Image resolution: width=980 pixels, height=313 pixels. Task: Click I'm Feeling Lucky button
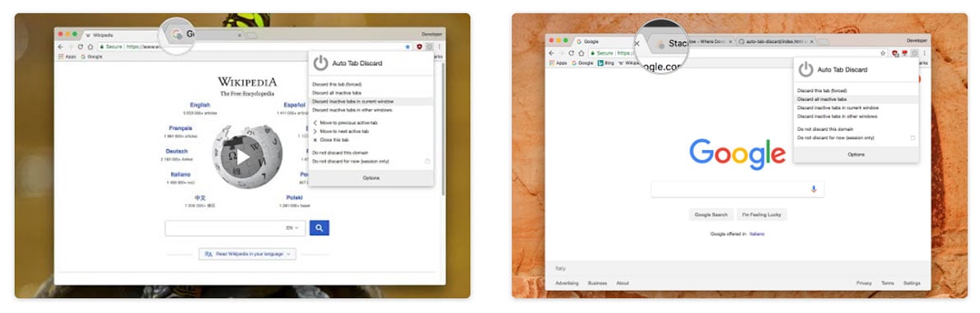click(x=762, y=214)
